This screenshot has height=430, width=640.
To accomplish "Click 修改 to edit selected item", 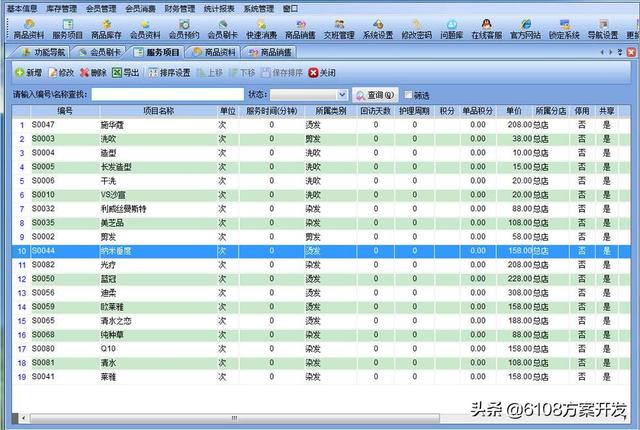I will coord(61,73).
